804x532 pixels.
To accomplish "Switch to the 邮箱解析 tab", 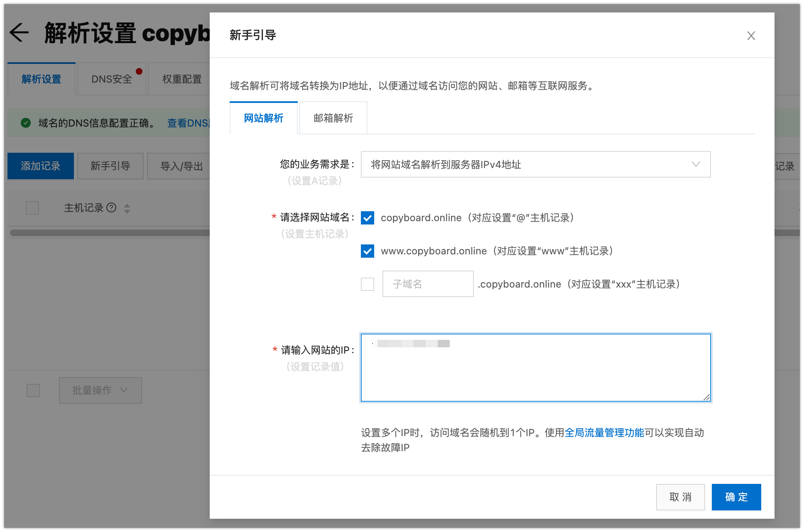I will click(x=333, y=118).
